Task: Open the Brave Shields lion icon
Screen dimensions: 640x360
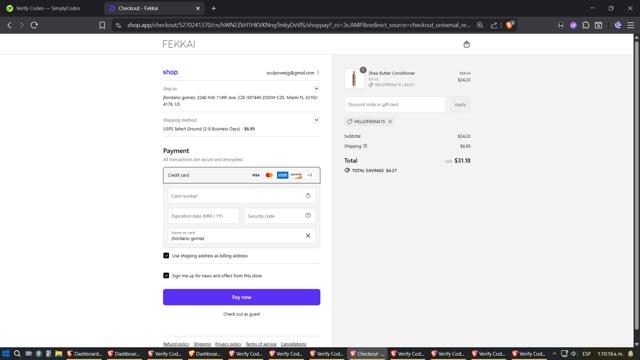Action: [509, 25]
